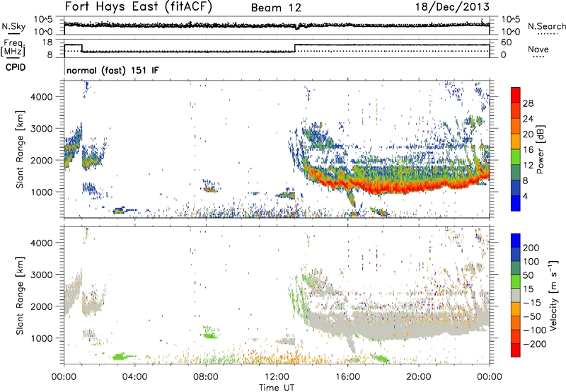
Task: Click the '28' tick on Power colorbar
Action: 528,103
